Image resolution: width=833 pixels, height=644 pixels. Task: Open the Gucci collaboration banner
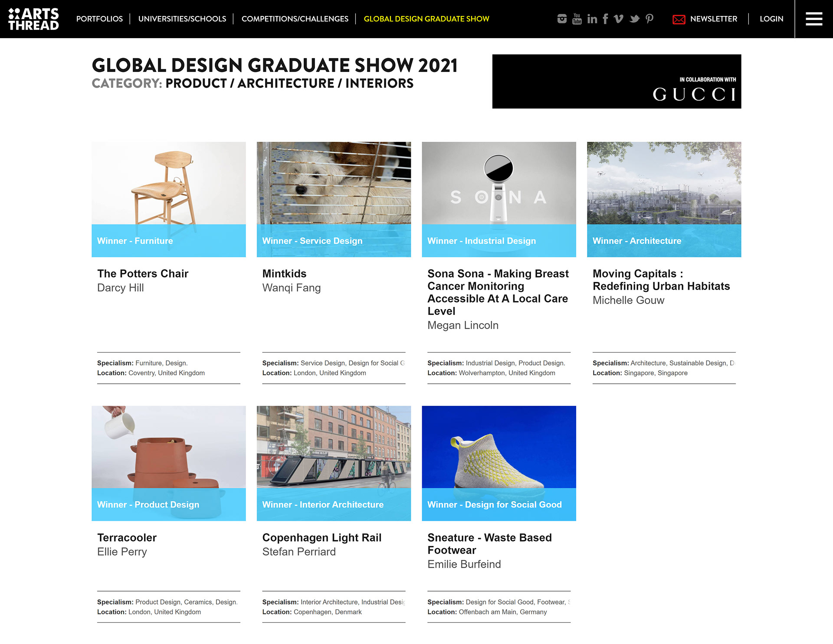617,81
